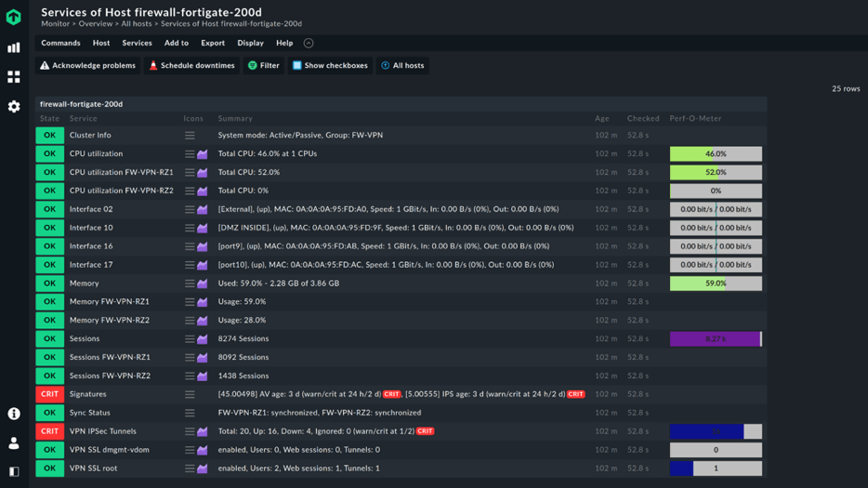868x488 pixels.
Task: Select summary 'Usage: 28.0%'
Action: 242,320
